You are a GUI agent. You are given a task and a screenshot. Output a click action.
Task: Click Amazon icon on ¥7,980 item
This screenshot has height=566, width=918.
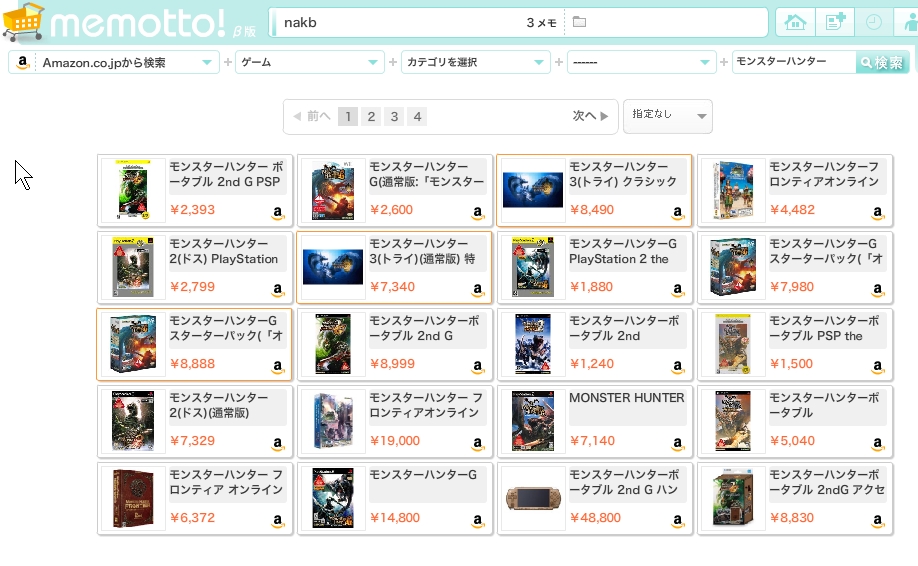click(878, 290)
